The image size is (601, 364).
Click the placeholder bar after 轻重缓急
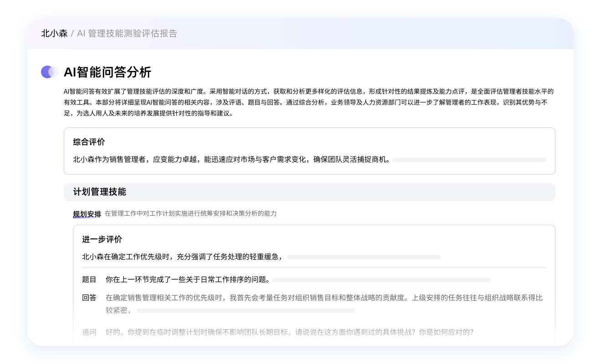point(363,257)
